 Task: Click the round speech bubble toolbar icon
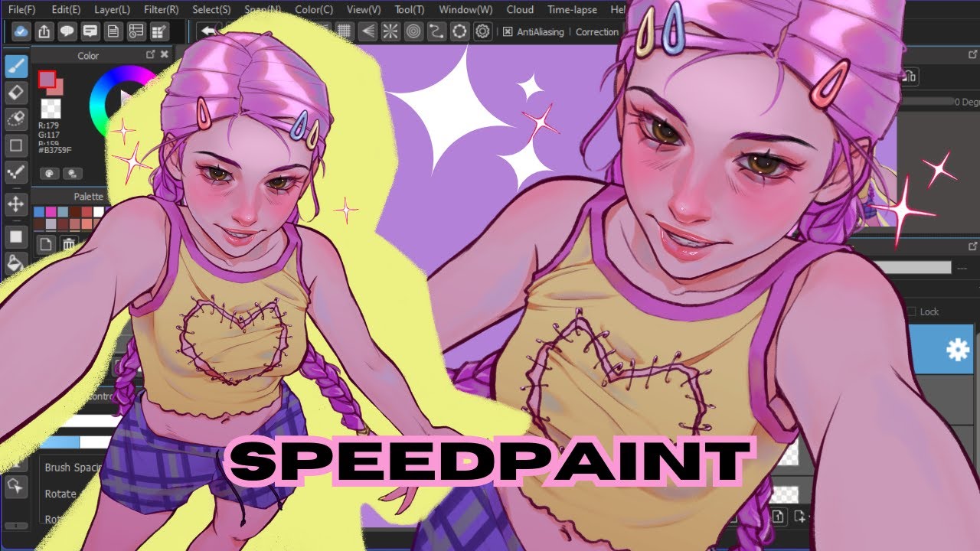tap(67, 31)
